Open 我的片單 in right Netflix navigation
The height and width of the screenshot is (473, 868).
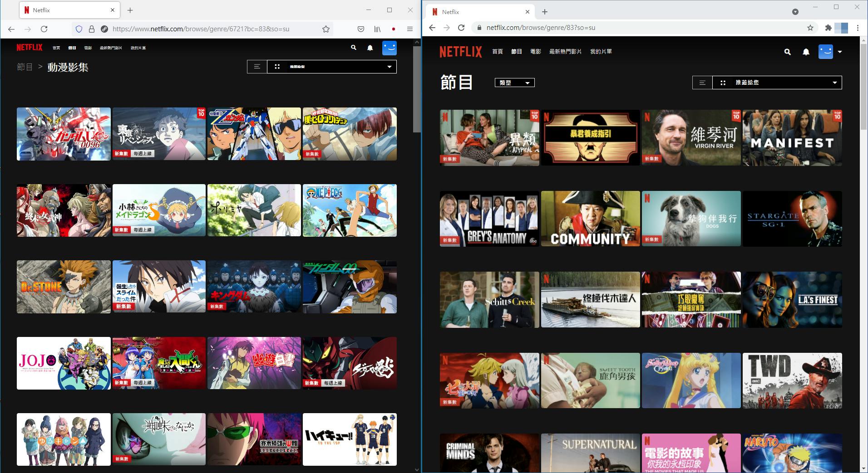(x=601, y=52)
